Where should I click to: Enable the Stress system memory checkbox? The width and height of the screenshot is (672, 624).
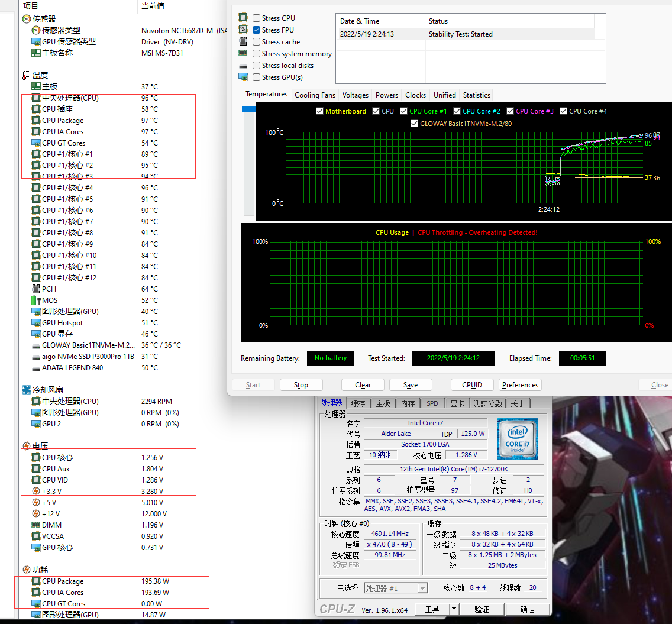pos(256,54)
